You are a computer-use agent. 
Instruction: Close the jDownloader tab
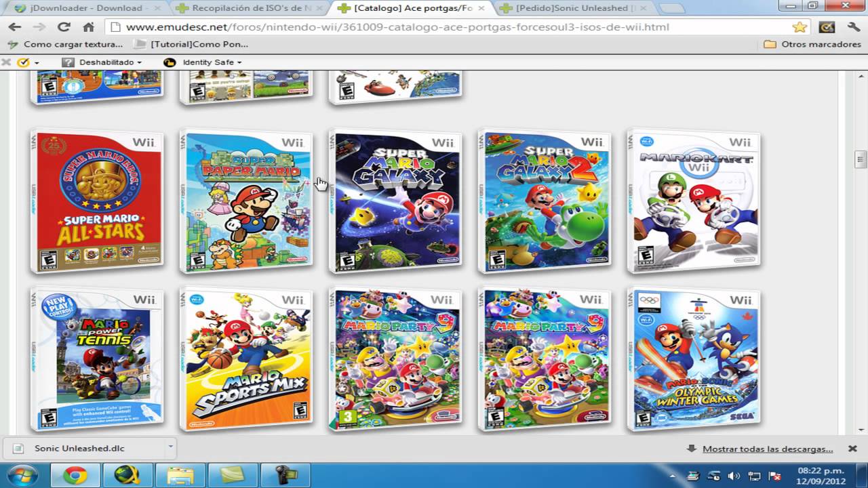pyautogui.click(x=157, y=8)
